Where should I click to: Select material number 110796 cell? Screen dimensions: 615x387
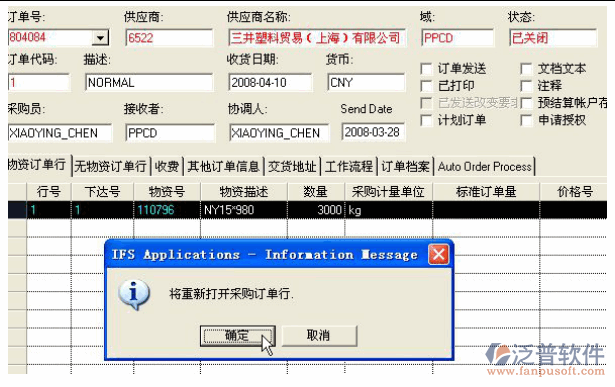[167, 210]
